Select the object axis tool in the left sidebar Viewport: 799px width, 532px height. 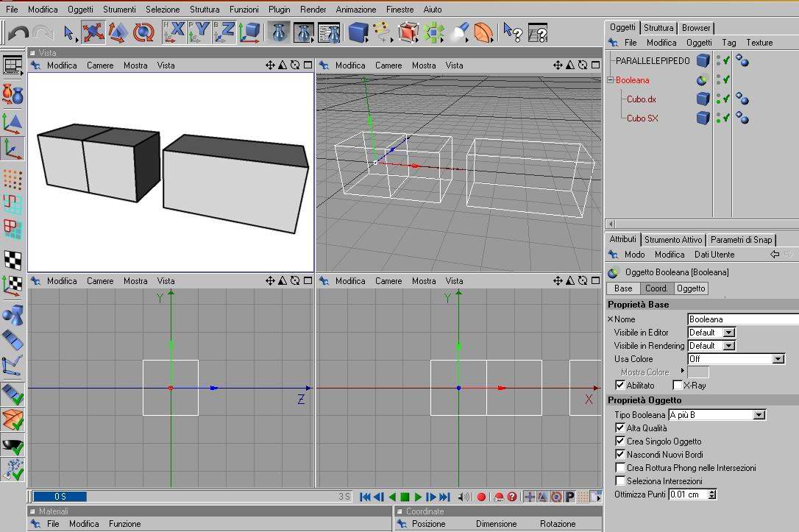(x=13, y=149)
